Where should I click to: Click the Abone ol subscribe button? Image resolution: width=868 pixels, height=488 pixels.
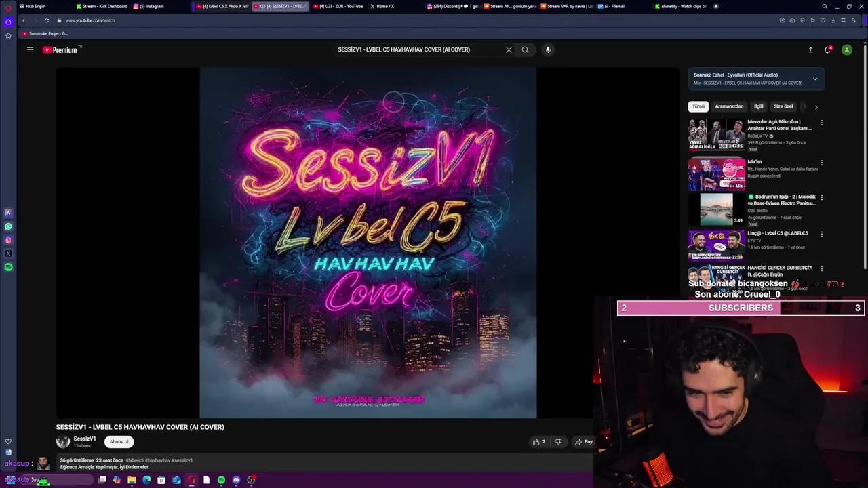[119, 442]
